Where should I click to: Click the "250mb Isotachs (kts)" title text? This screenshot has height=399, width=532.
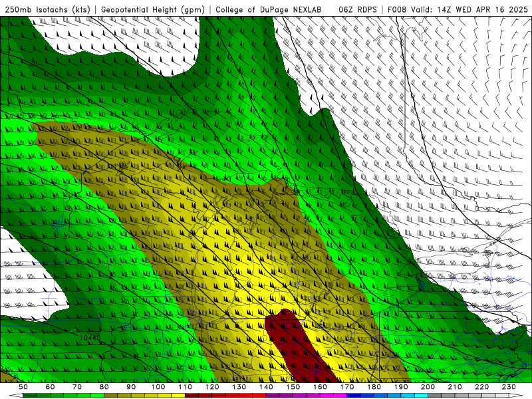click(x=47, y=9)
